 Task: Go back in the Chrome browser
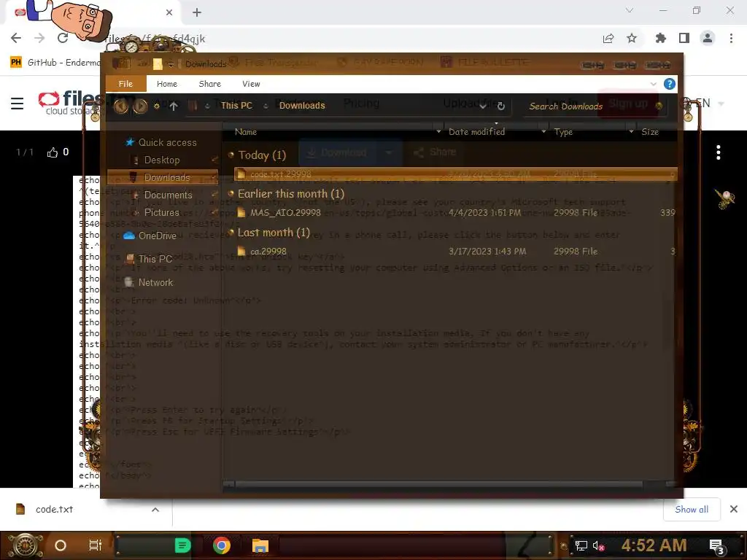pos(16,38)
